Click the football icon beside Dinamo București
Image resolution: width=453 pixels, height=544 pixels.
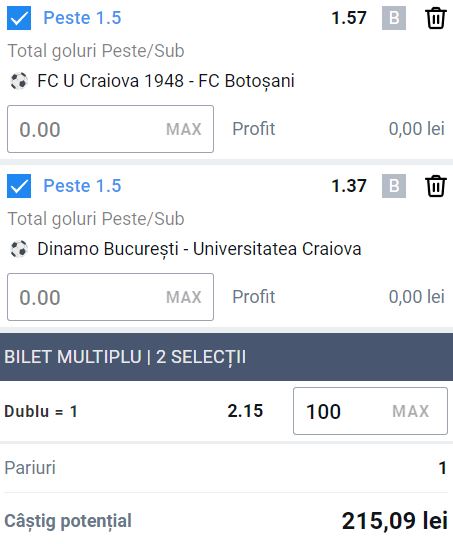click(x=19, y=249)
